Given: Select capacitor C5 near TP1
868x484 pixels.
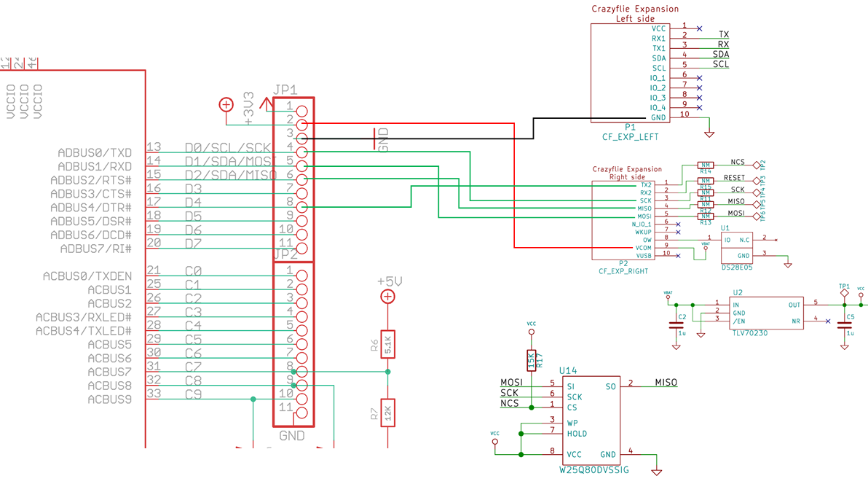Looking at the screenshot, I should [845, 324].
